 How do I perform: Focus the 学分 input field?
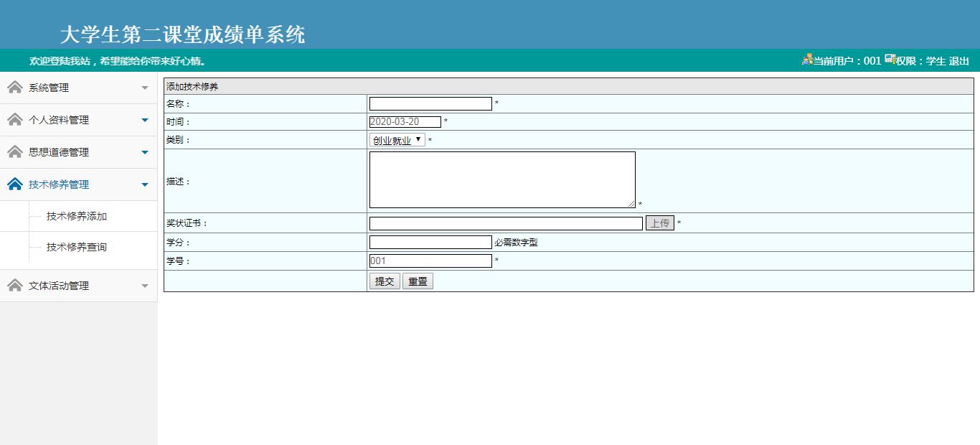[430, 242]
